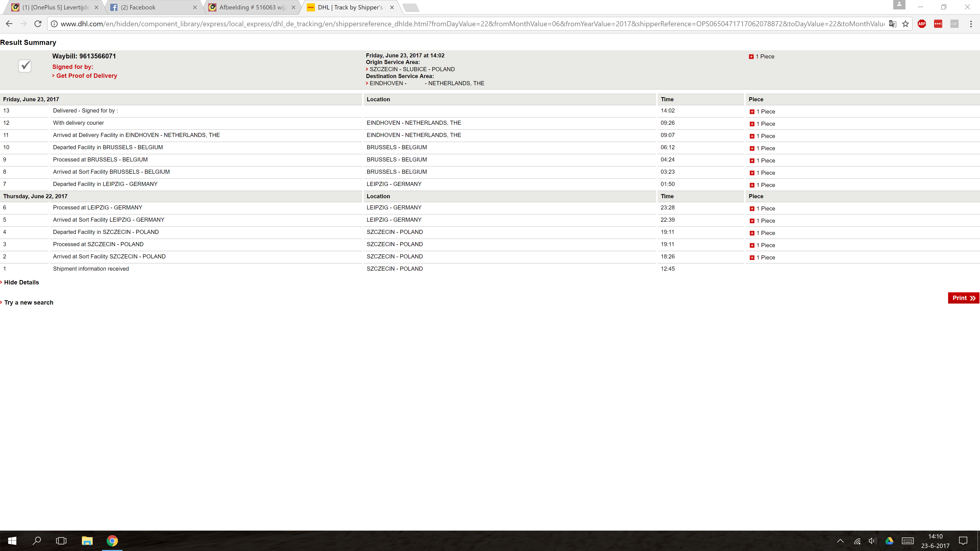Screen dimensions: 980x551
Task: Go back to previous page
Action: 9,24
